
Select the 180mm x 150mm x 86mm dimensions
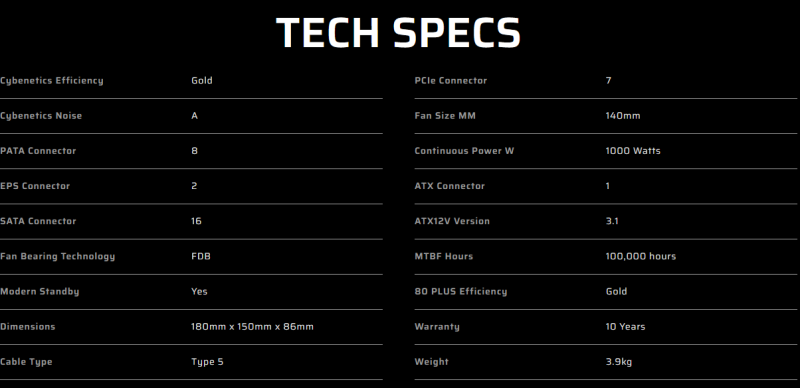click(253, 327)
